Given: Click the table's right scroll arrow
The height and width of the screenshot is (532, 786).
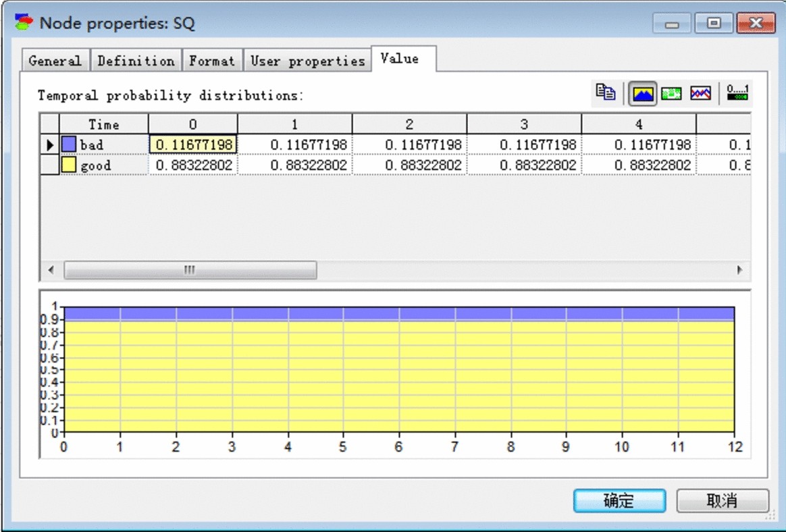Looking at the screenshot, I should click(x=740, y=270).
